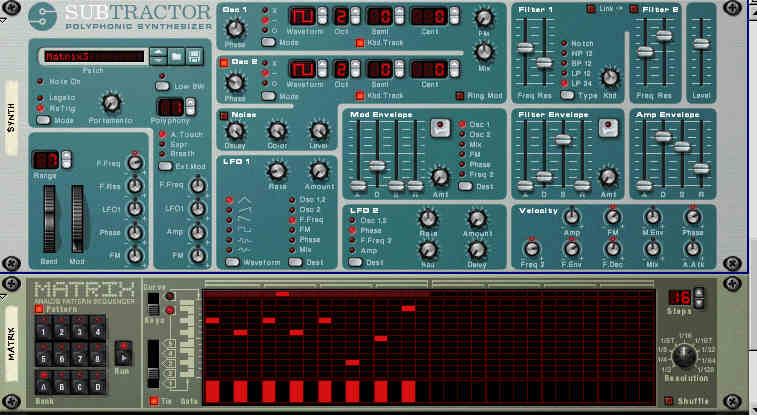Click the LFO 1 Dest button

point(295,262)
